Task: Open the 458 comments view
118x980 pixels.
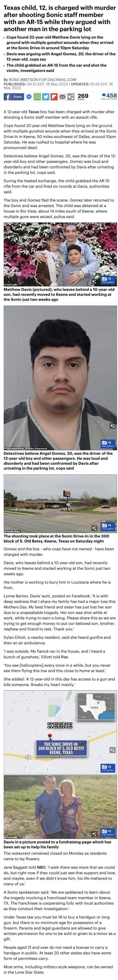Action: [x=109, y=96]
